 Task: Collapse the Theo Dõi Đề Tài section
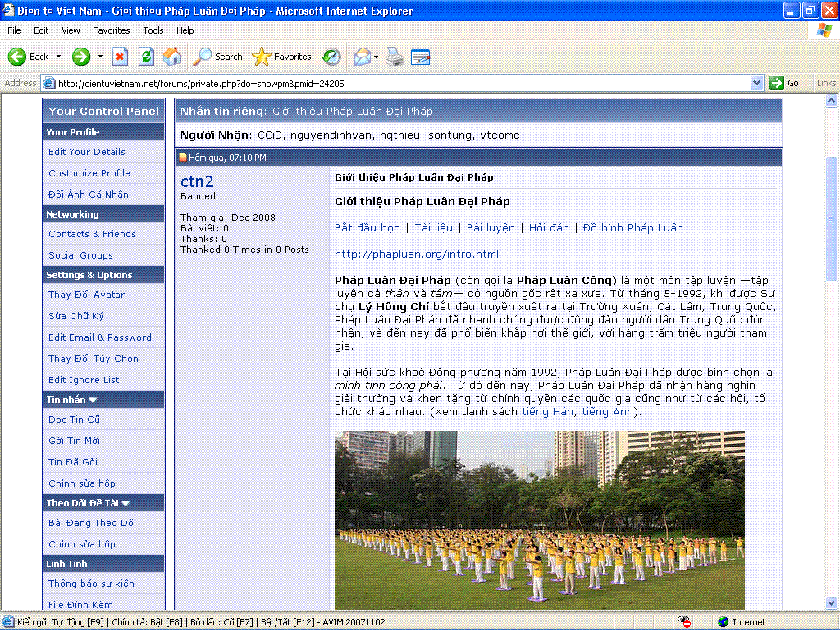(x=126, y=503)
